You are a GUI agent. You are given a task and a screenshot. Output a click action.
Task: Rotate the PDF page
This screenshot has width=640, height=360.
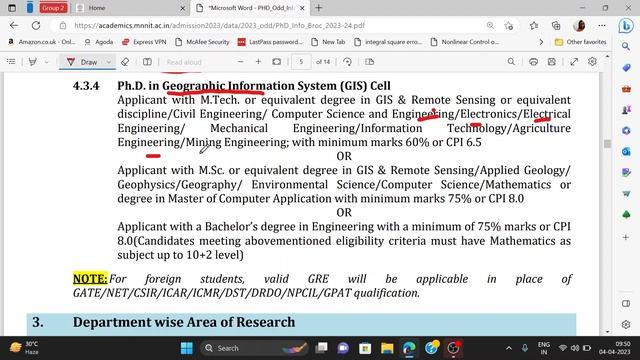tap(347, 62)
